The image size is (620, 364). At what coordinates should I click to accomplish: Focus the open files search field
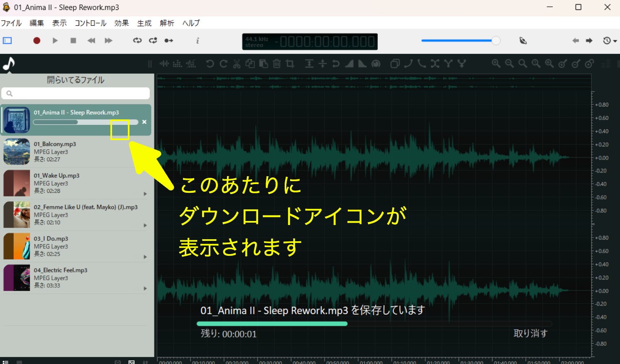tap(76, 93)
